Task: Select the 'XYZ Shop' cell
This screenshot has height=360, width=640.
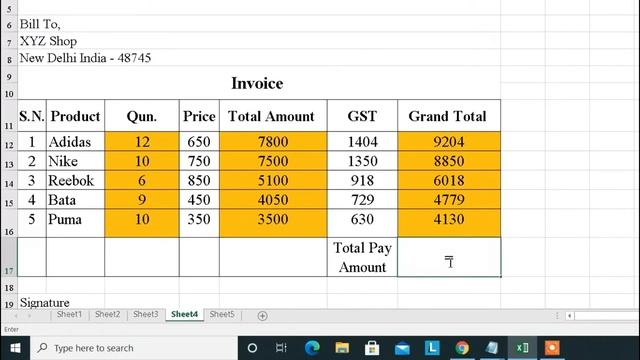Action: pyautogui.click(x=48, y=41)
